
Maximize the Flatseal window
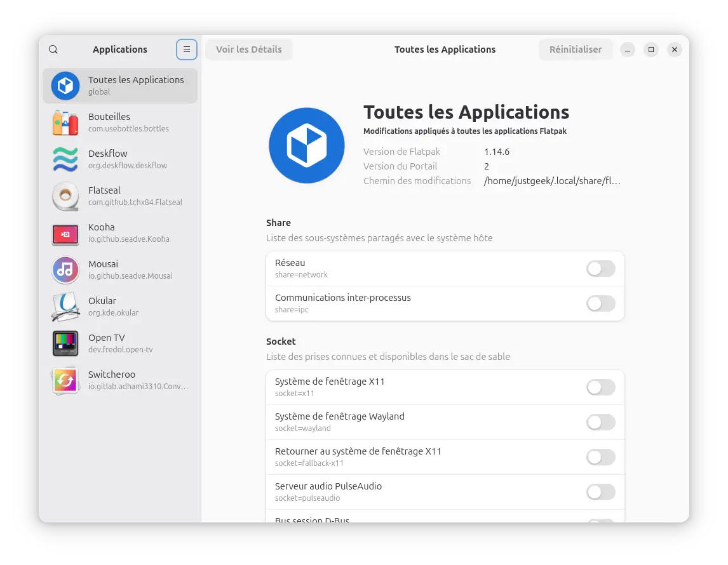coord(651,49)
